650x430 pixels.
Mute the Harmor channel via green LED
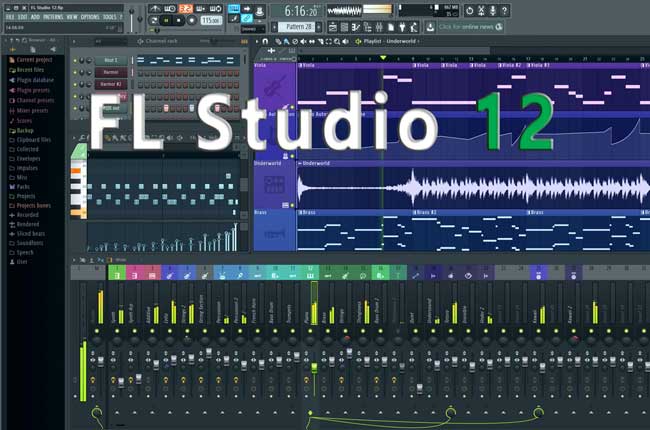tap(75, 73)
